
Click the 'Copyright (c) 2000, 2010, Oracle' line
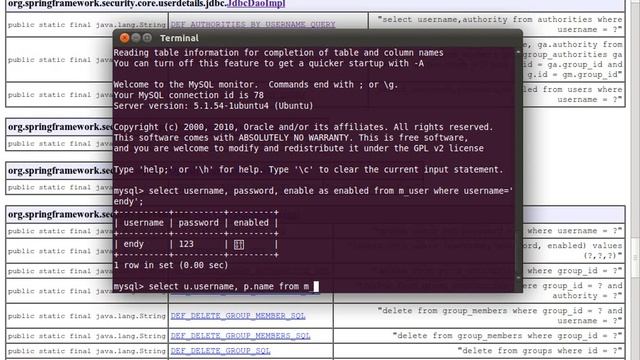pyautogui.click(x=303, y=127)
